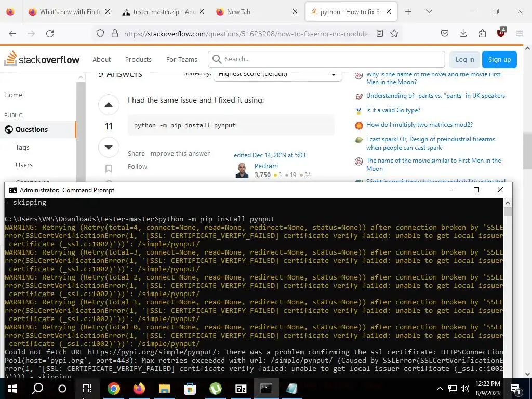The image size is (532, 399).
Task: Click the Firefox back arrow button
Action: [12, 34]
